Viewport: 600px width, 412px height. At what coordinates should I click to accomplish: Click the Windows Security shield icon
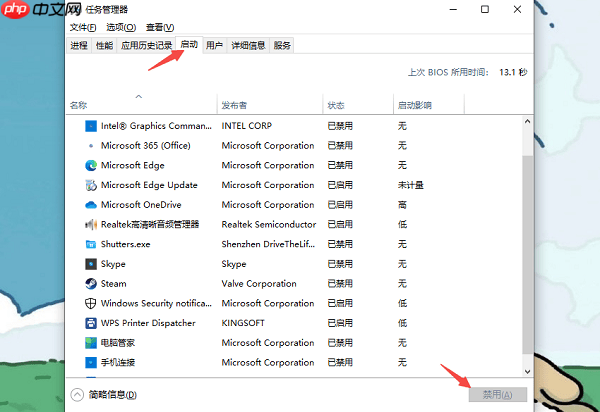pos(90,303)
